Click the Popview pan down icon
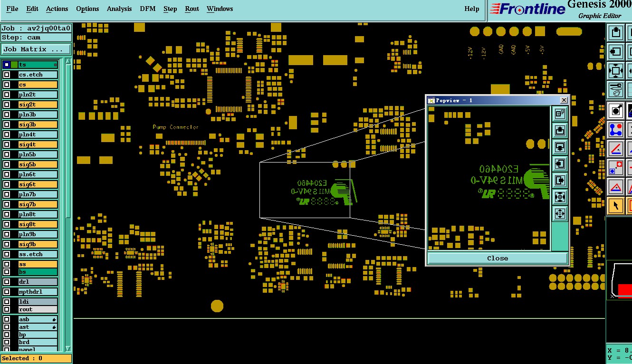Viewport: 632px width, 364px height. coord(560,146)
